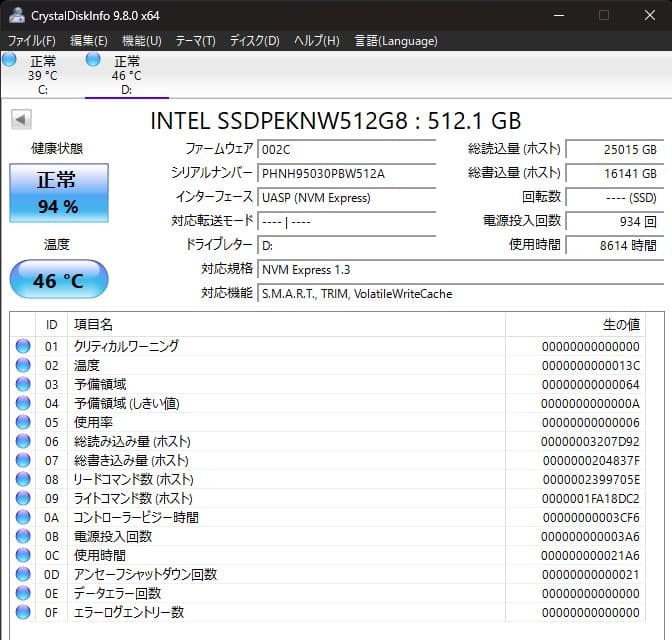Click raw value 0000000000021
This screenshot has width=672, height=640.
591,575
